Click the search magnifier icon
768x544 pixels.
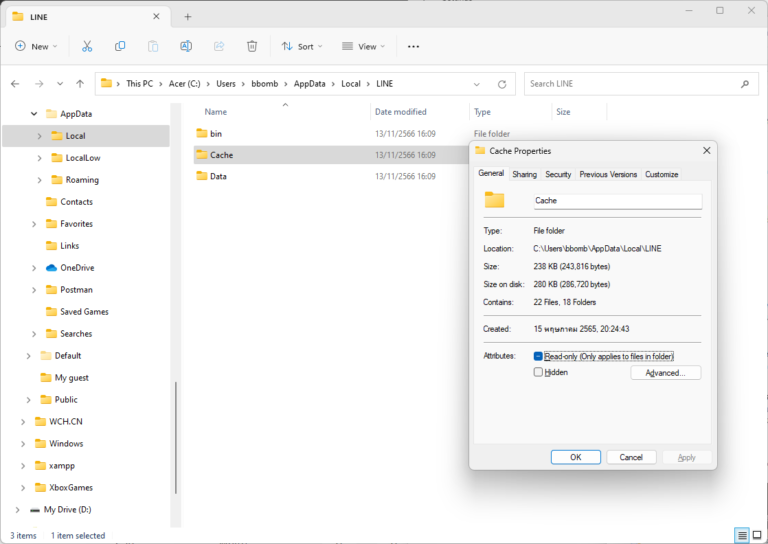pos(745,84)
